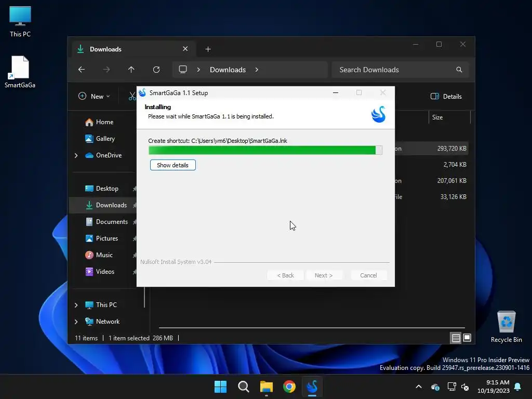Open the New dropdown in Explorer
The image size is (532, 399).
[x=95, y=96]
